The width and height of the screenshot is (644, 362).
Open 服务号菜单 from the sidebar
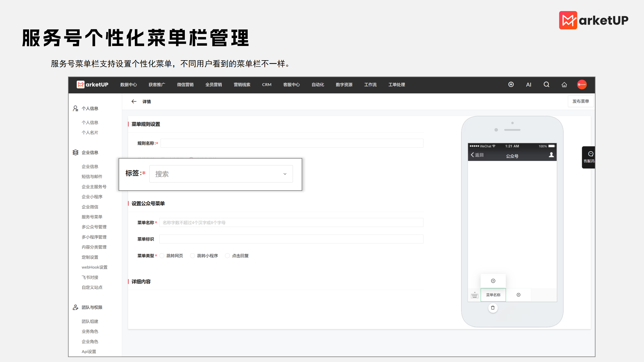pyautogui.click(x=92, y=217)
